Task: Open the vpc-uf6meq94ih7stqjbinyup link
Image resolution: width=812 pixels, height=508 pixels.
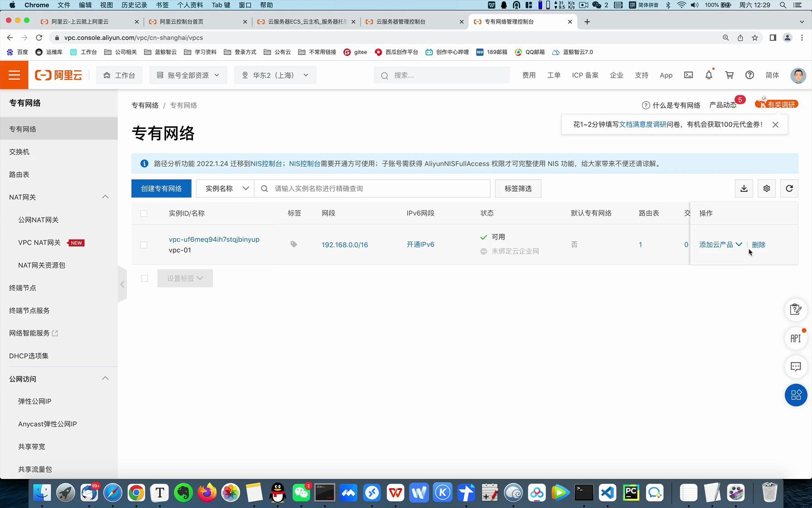Action: 214,239
